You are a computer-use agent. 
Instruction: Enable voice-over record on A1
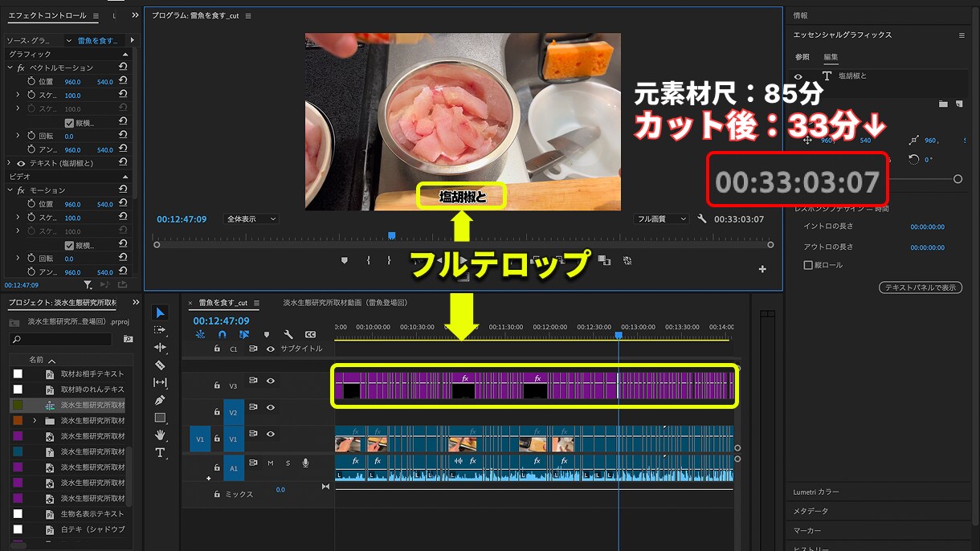(x=305, y=463)
